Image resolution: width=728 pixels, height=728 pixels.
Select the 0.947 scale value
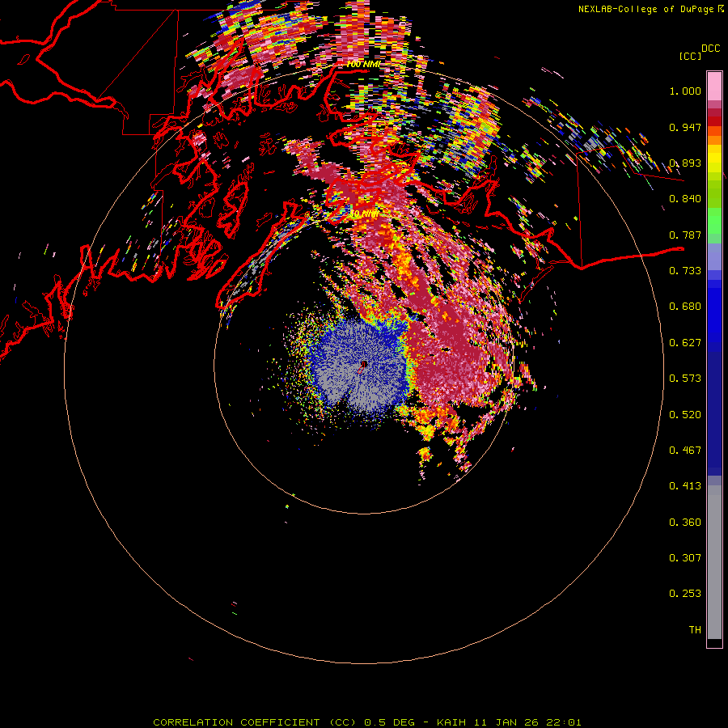click(x=685, y=127)
